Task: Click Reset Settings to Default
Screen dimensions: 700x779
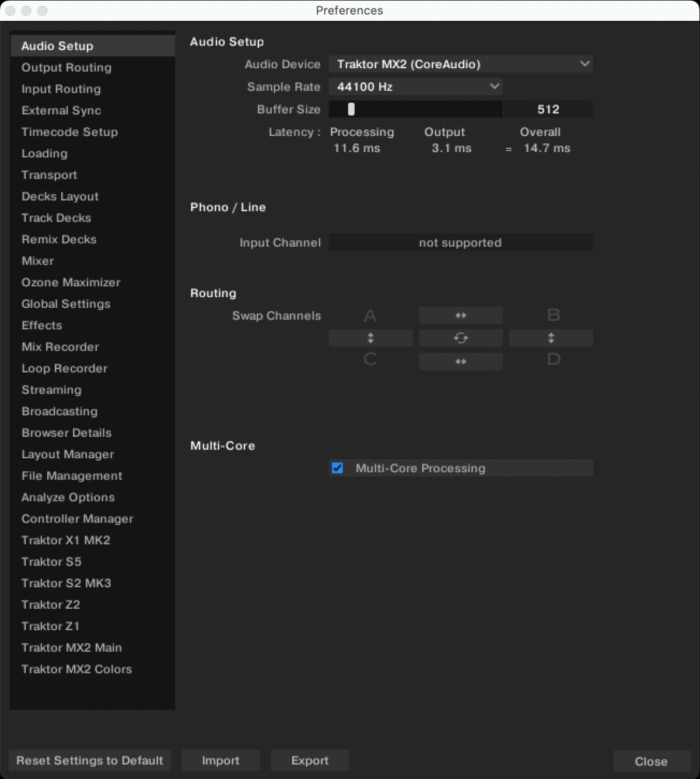Action: tap(89, 760)
